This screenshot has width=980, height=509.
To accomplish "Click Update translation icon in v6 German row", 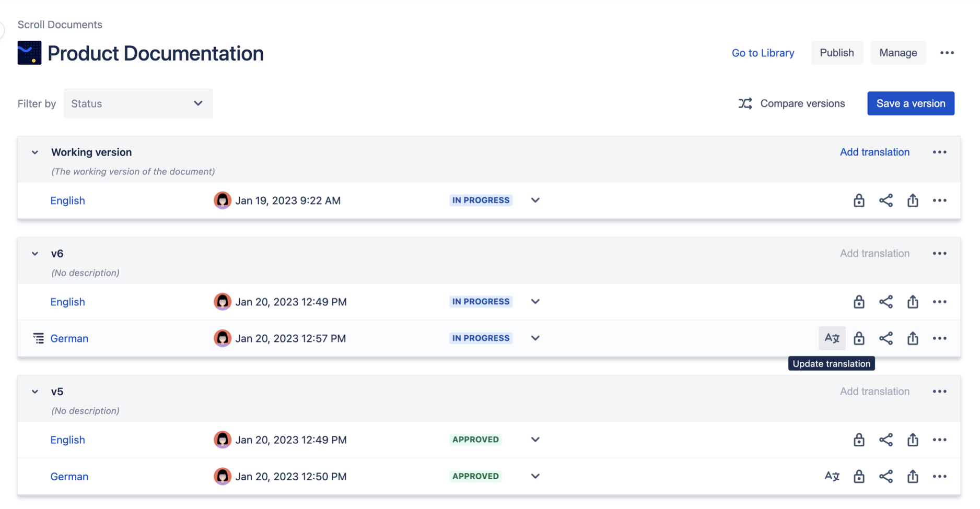I will (832, 338).
